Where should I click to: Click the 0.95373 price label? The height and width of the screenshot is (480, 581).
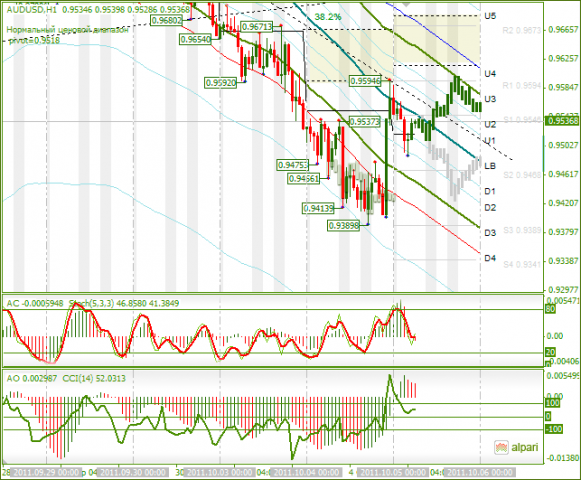coord(365,121)
